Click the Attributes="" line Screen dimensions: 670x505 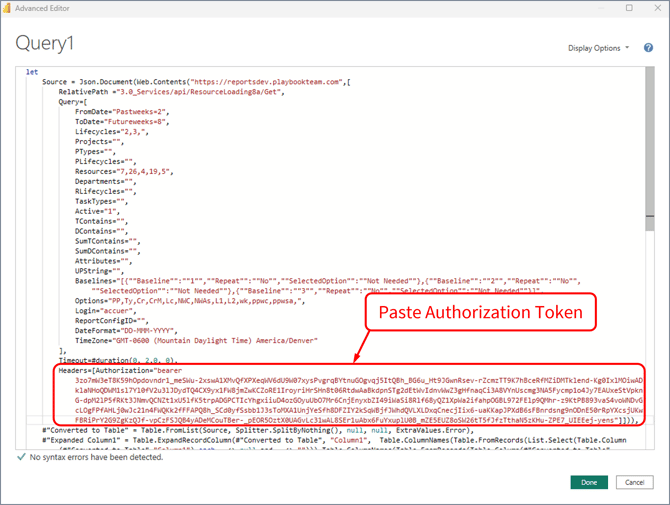[x=103, y=261]
